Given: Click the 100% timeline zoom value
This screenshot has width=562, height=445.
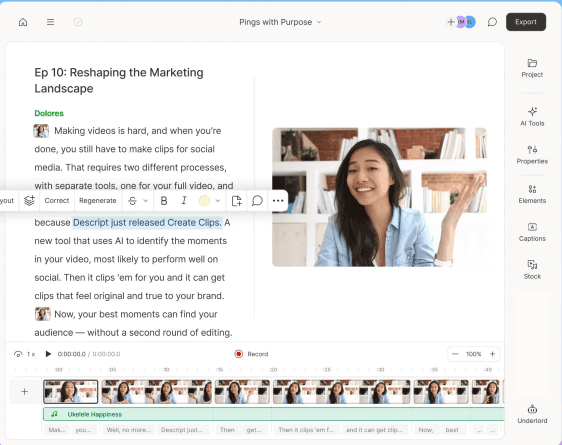Looking at the screenshot, I should click(x=473, y=354).
